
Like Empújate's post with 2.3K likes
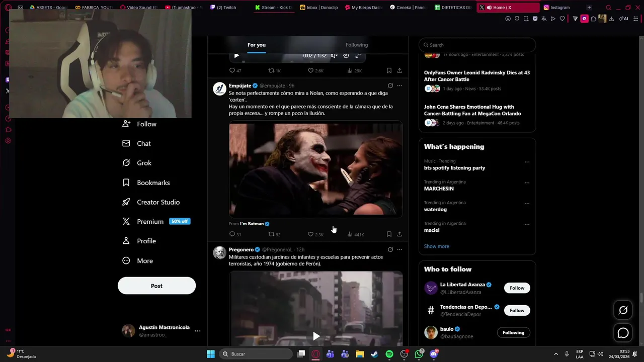[315, 234]
